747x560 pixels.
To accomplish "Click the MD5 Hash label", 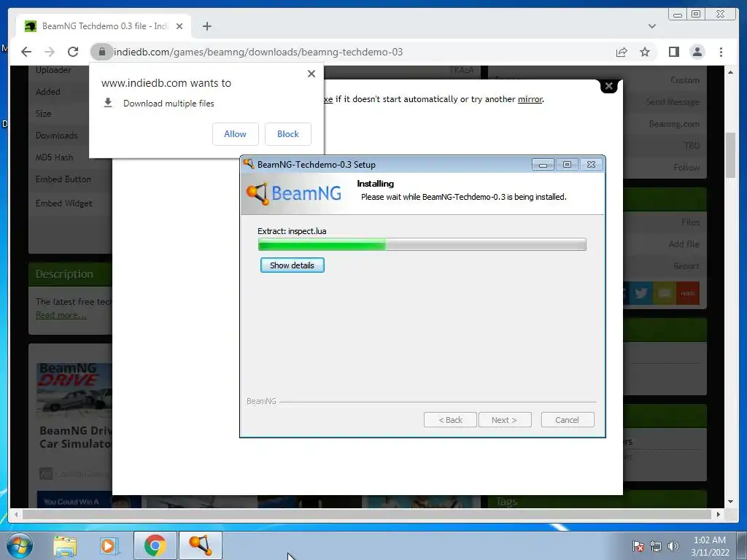I will pos(54,157).
